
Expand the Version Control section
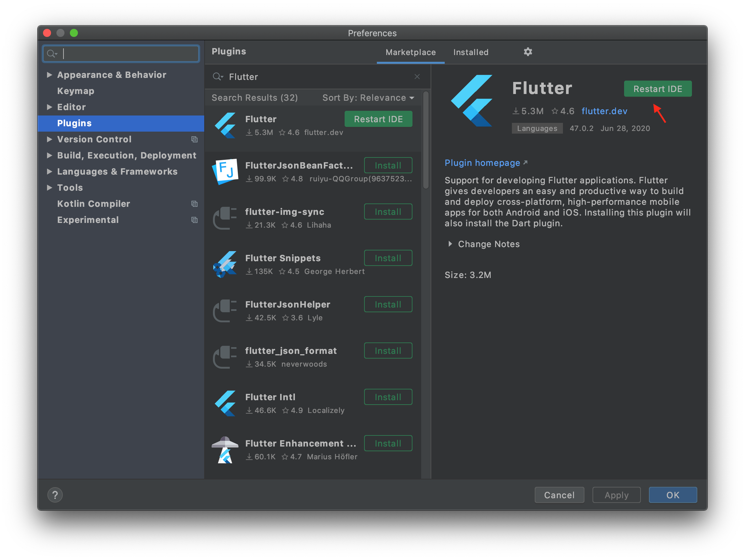[49, 139]
